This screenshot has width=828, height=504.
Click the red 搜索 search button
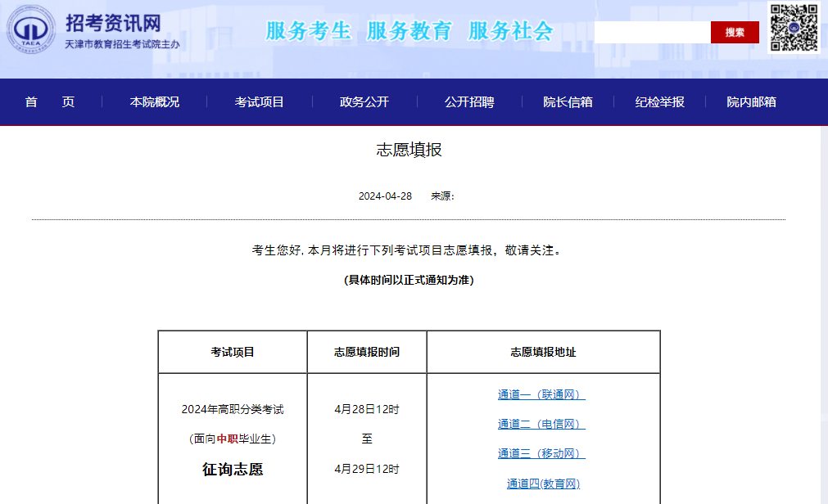point(735,32)
